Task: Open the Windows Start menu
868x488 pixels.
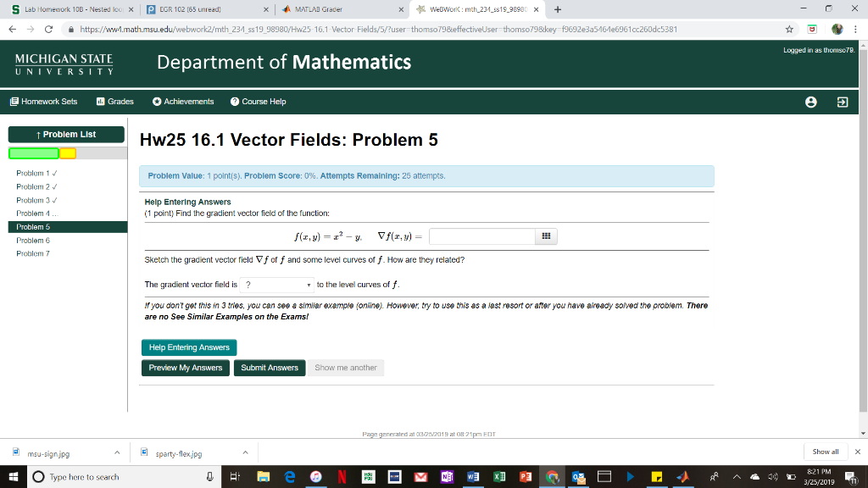Action: tap(14, 476)
